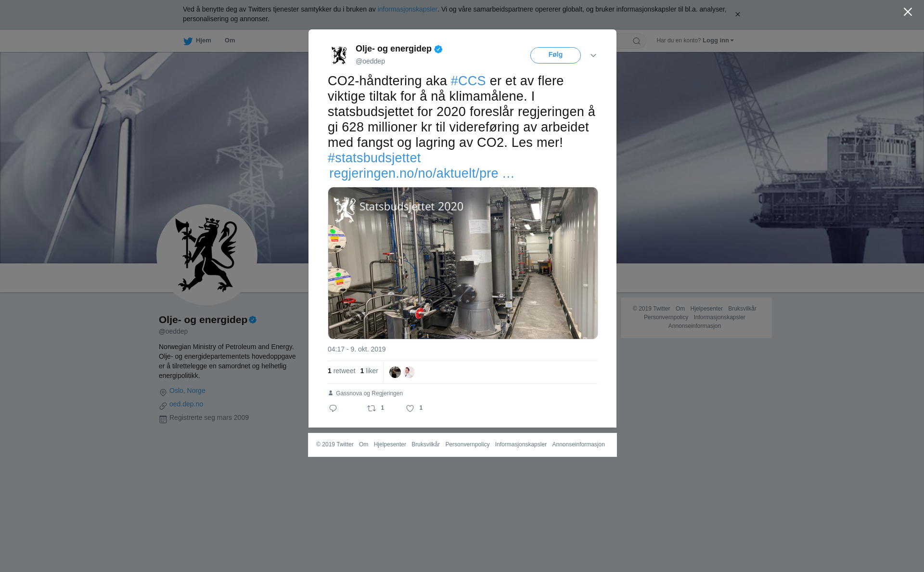Click the Følg button
924x572 pixels.
point(555,55)
